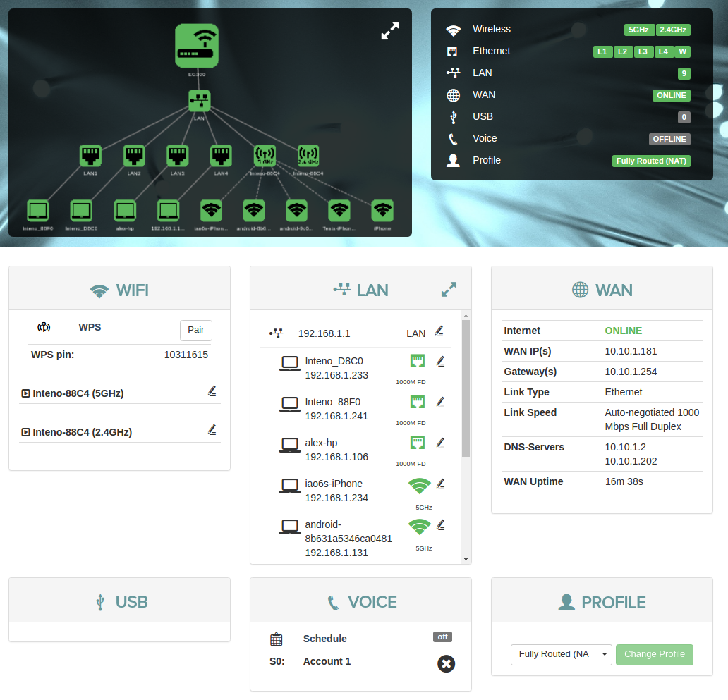Expand the Inteno-88C4 (2.4GHz) network details
The image size is (728, 700).
[x=26, y=432]
